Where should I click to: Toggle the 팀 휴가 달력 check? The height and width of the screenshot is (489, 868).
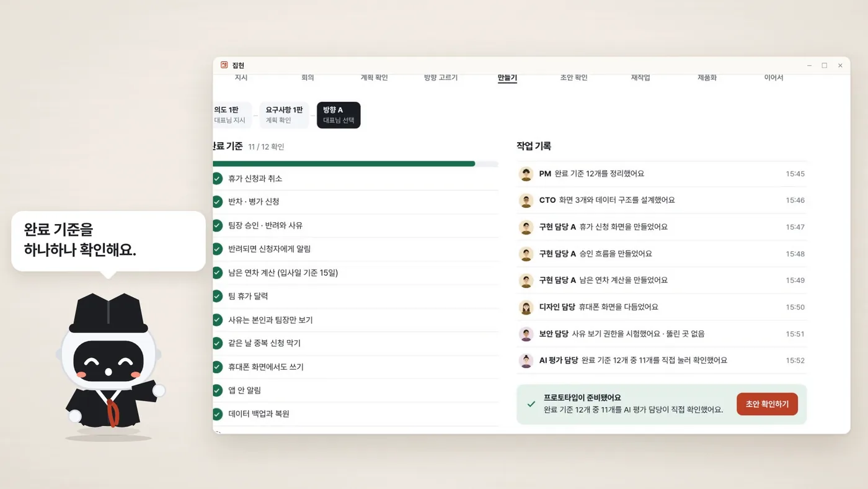coord(217,296)
